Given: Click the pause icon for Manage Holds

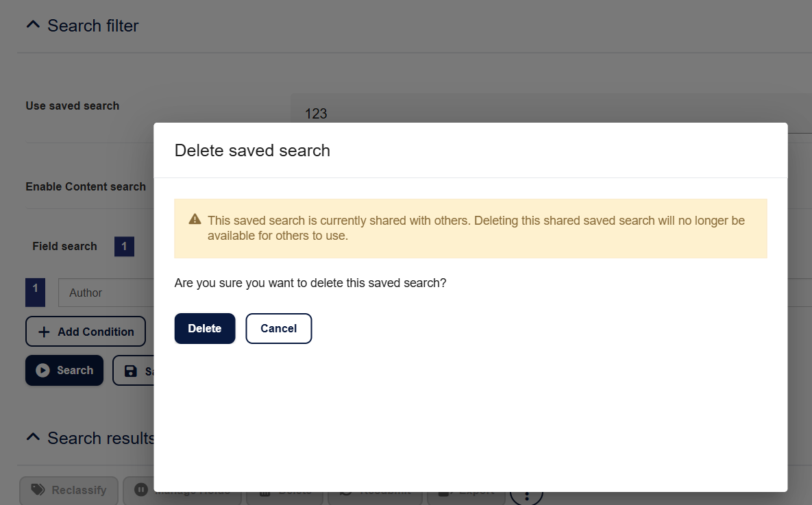Looking at the screenshot, I should pyautogui.click(x=140, y=489).
